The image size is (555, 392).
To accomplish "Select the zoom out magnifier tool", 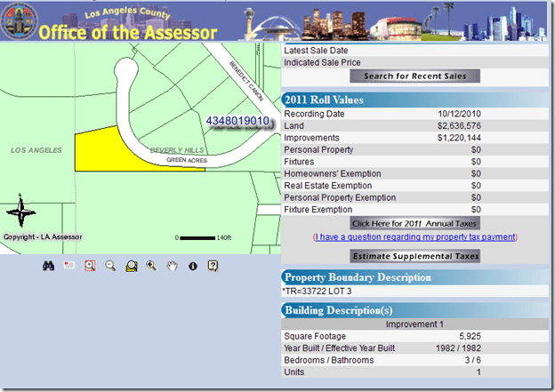I will click(110, 266).
